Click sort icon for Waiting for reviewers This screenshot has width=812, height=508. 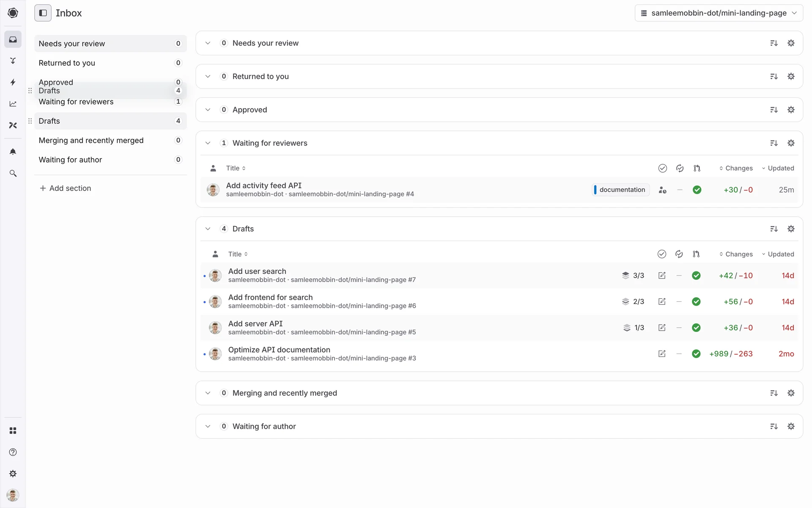point(774,143)
